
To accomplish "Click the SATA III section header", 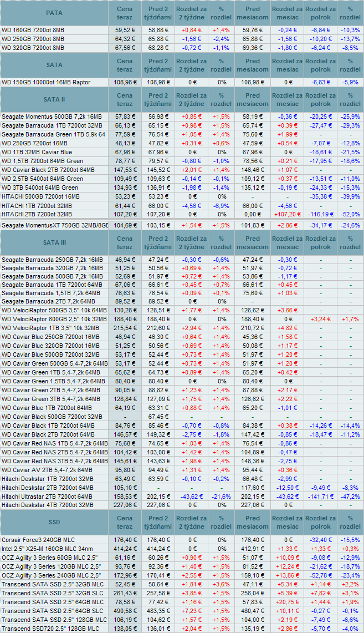I will 54,242.
